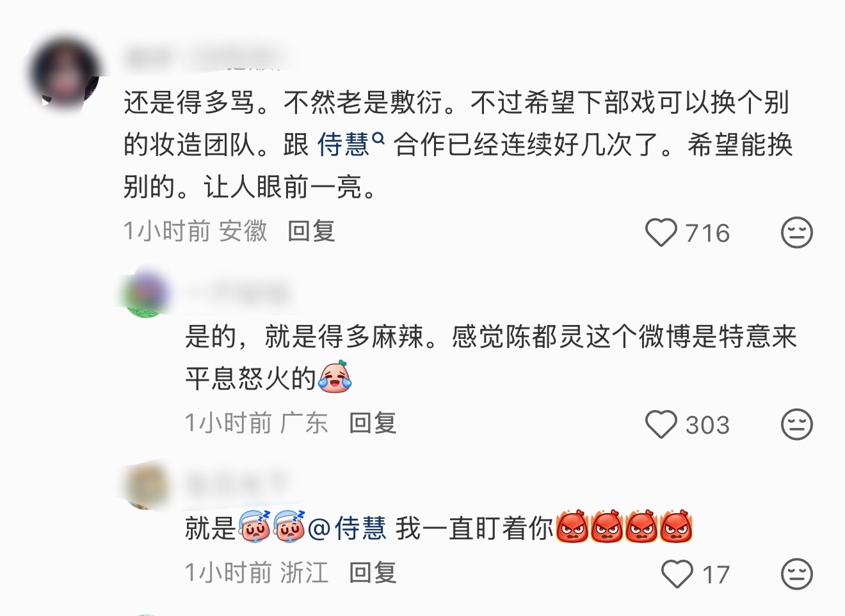
Task: Tap the blurred username above 是的 reply
Action: 238,293
